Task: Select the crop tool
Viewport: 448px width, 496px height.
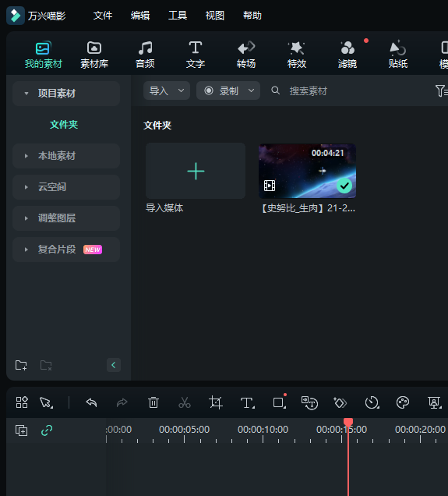Action: (x=216, y=402)
